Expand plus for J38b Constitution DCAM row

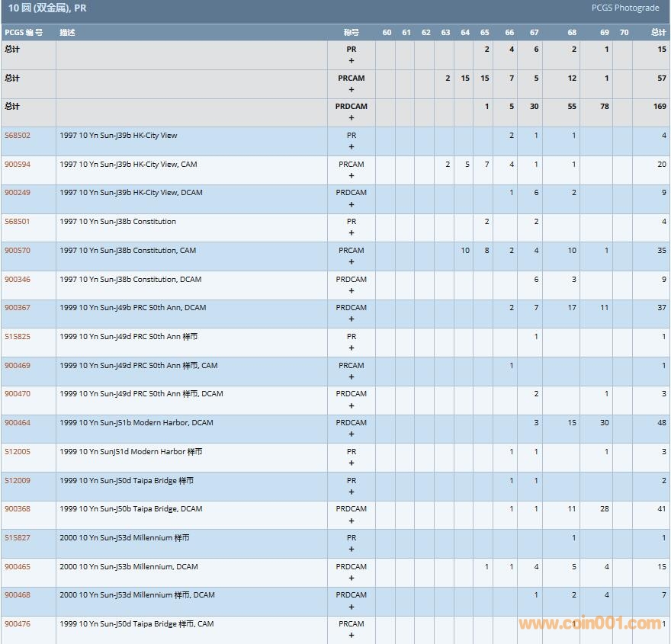tap(352, 291)
